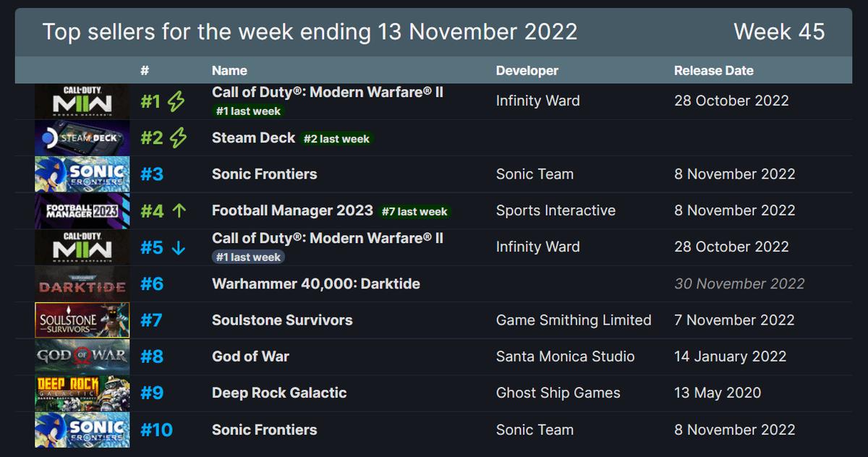Click the Warhammer Darktide cover thumbnail

82,284
